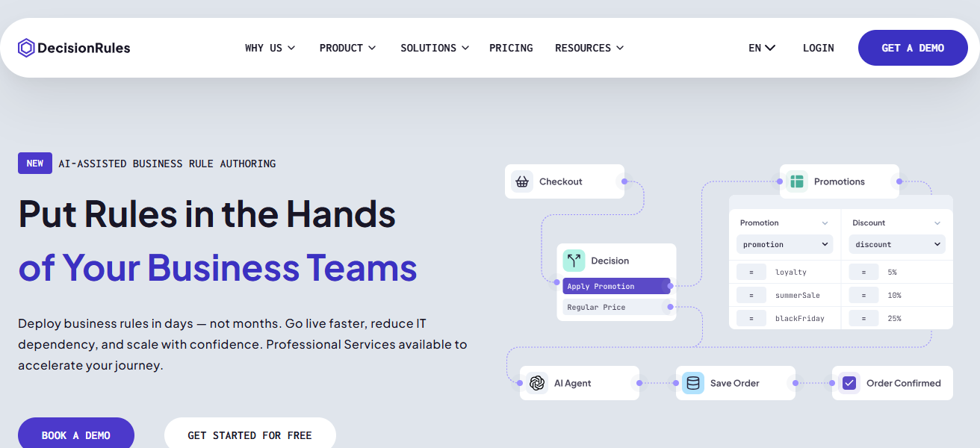Screen dimensions: 980x448
Task: Open the Product menu
Action: click(x=347, y=48)
